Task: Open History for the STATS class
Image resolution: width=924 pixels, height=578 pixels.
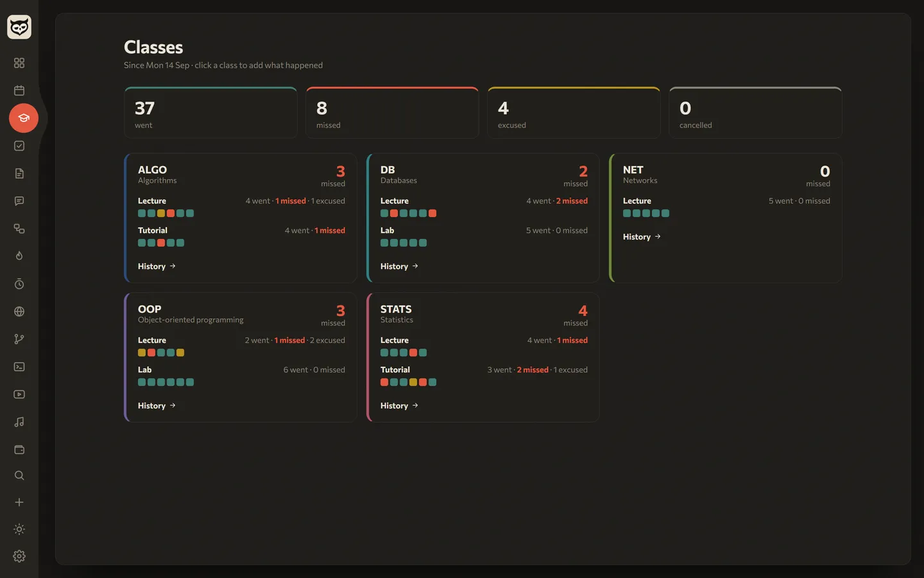Action: coord(399,406)
